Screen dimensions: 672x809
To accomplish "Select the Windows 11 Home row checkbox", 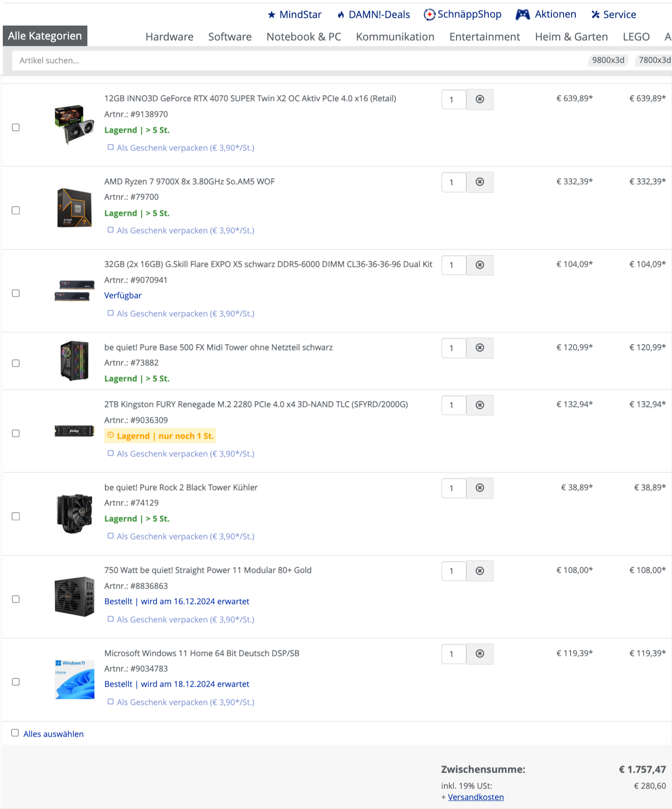I will tap(16, 682).
